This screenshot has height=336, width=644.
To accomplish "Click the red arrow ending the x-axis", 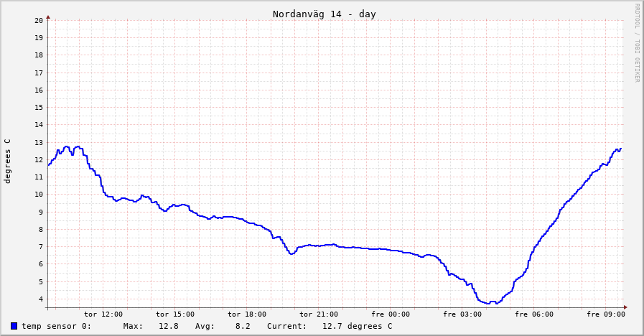I will click(625, 307).
